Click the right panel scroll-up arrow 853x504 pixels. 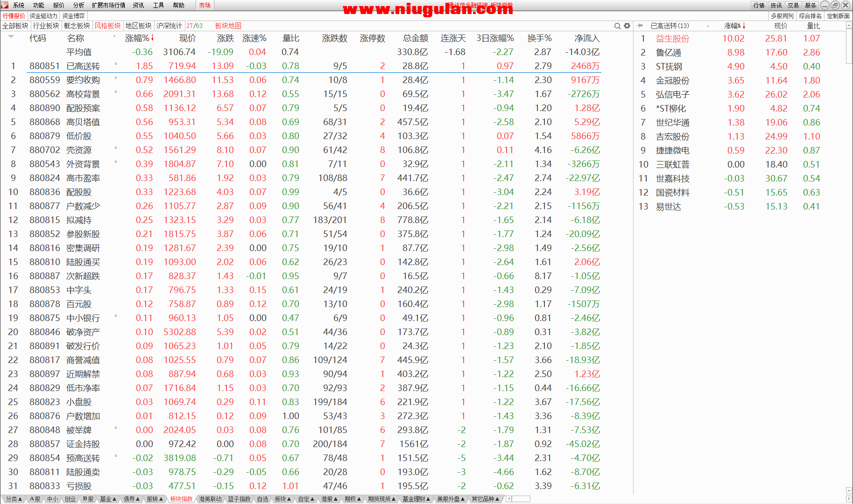click(849, 26)
